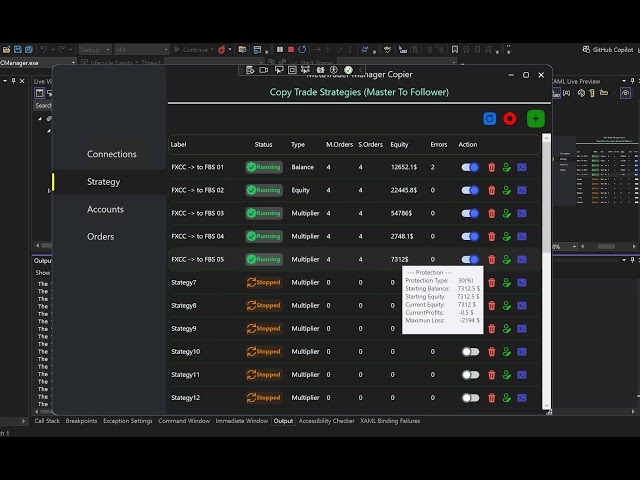The height and width of the screenshot is (480, 640).
Task: Enable the Stategy11 switch
Action: [470, 375]
